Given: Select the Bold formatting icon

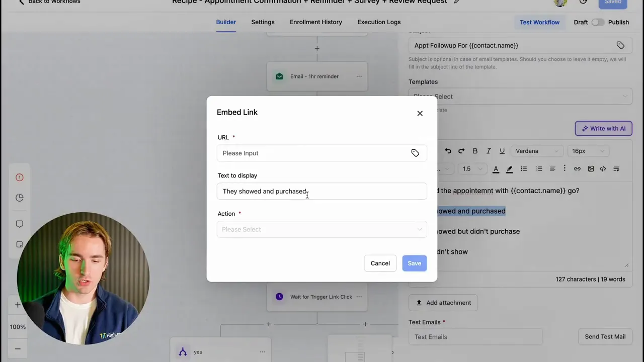Looking at the screenshot, I should tap(475, 151).
